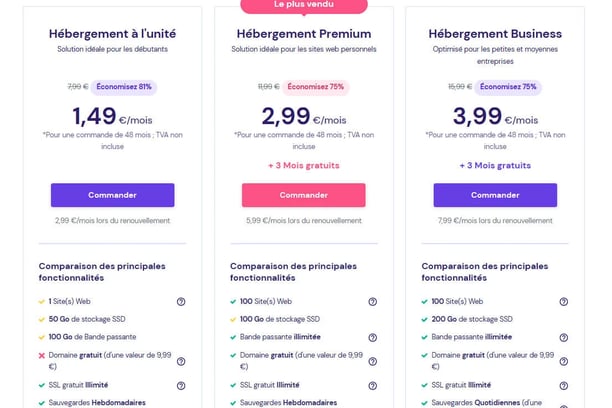Order the Hébergement Business plan
The image size is (612, 408).
click(495, 195)
